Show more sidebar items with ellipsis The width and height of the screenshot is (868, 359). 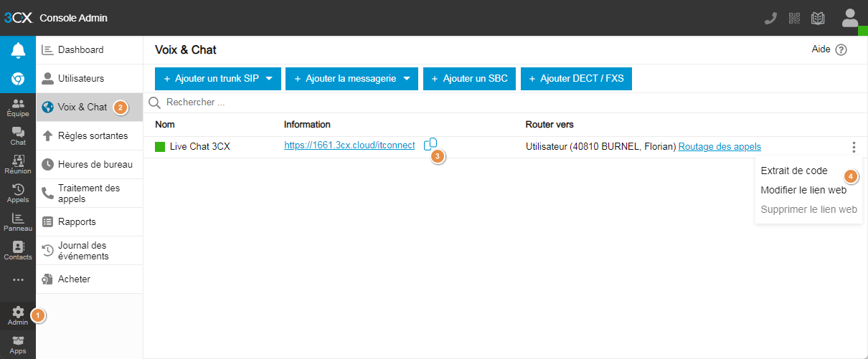(x=18, y=279)
